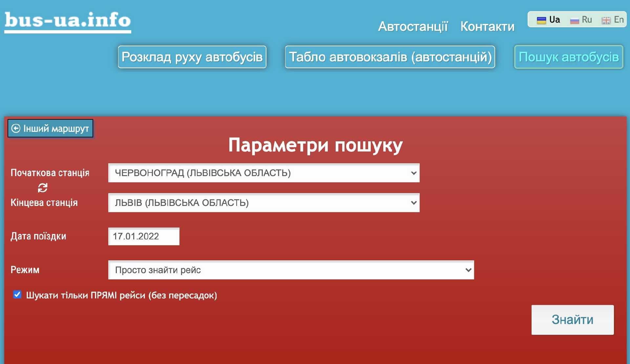The height and width of the screenshot is (364, 630).
Task: Click the British flag icon
Action: tap(606, 21)
